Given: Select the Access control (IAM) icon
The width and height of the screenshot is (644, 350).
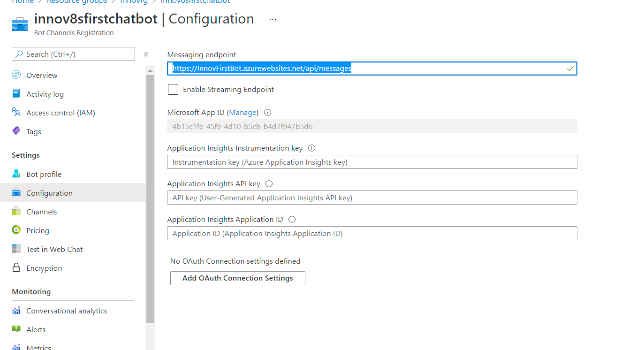Looking at the screenshot, I should (16, 113).
